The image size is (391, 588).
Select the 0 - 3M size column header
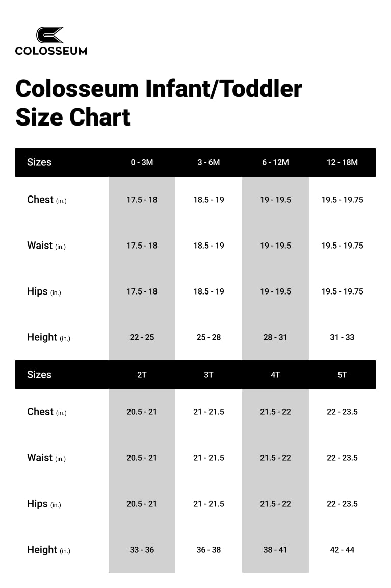(x=142, y=162)
